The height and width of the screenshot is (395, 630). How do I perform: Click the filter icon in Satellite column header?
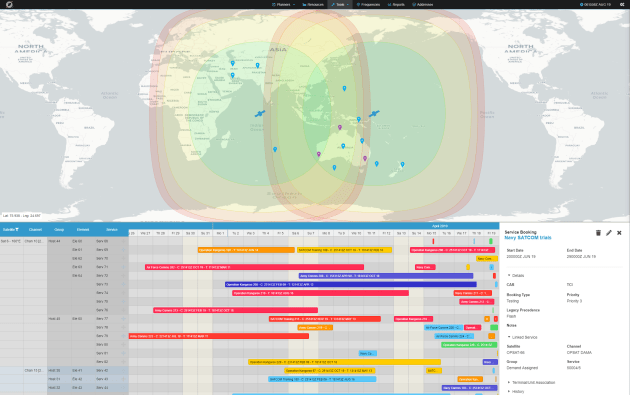[x=17, y=229]
